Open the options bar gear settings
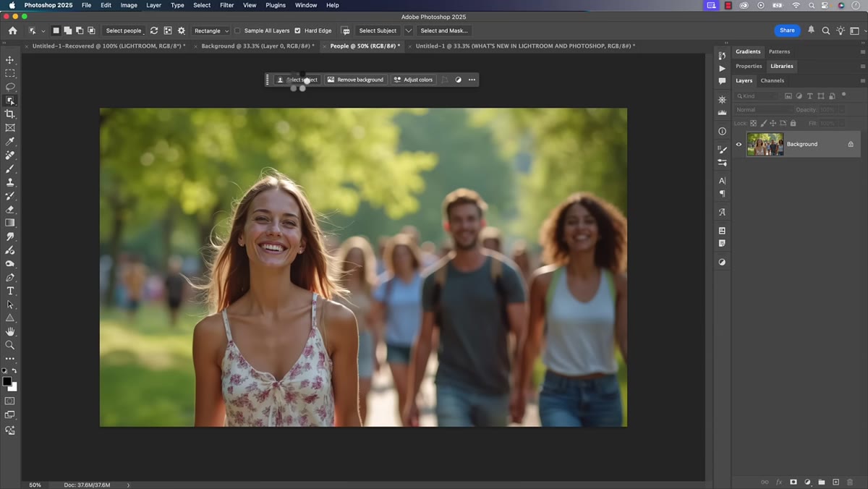Image resolution: width=868 pixels, height=489 pixels. pyautogui.click(x=182, y=30)
